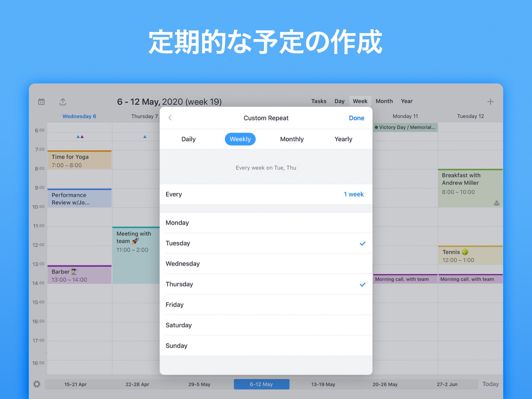Navigate to week 22-28 Apr
532x399 pixels.
tap(137, 384)
